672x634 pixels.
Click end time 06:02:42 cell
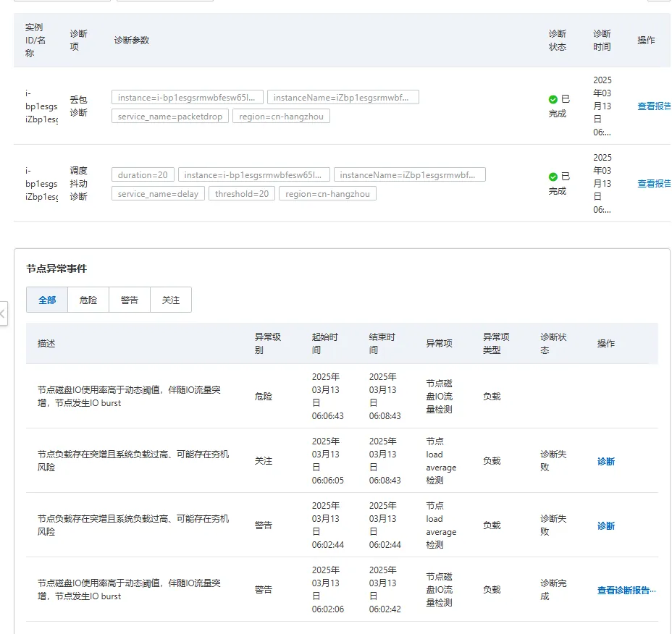[x=385, y=590]
